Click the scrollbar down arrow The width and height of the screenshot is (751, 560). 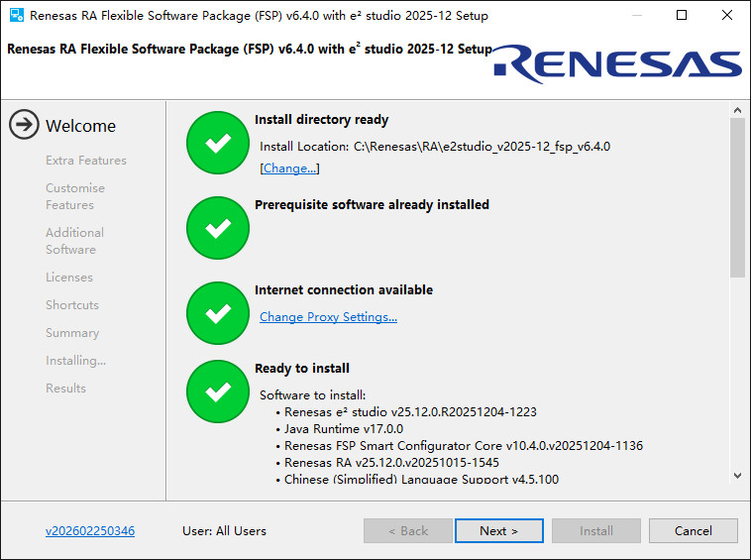point(737,476)
